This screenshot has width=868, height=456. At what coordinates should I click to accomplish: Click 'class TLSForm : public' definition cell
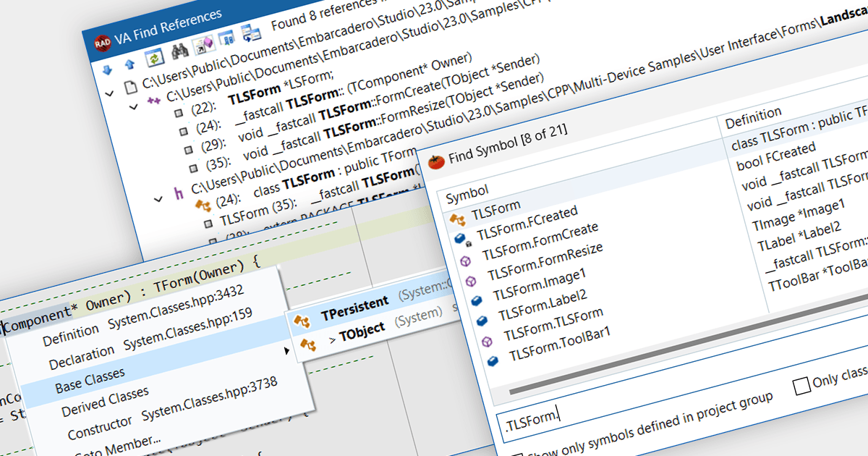point(799,129)
